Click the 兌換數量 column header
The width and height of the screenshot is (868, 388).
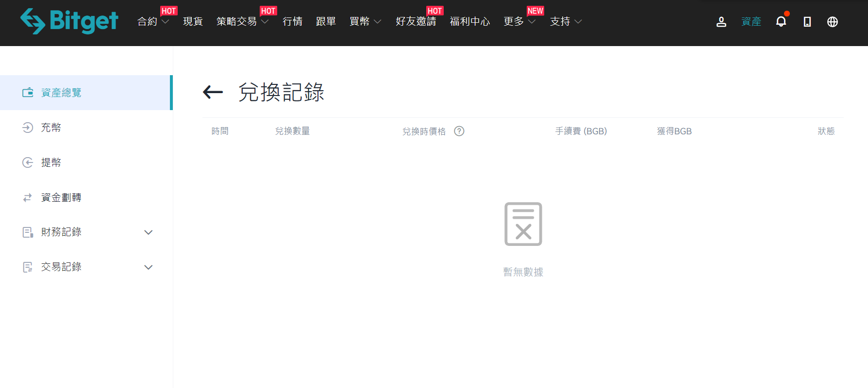(292, 131)
